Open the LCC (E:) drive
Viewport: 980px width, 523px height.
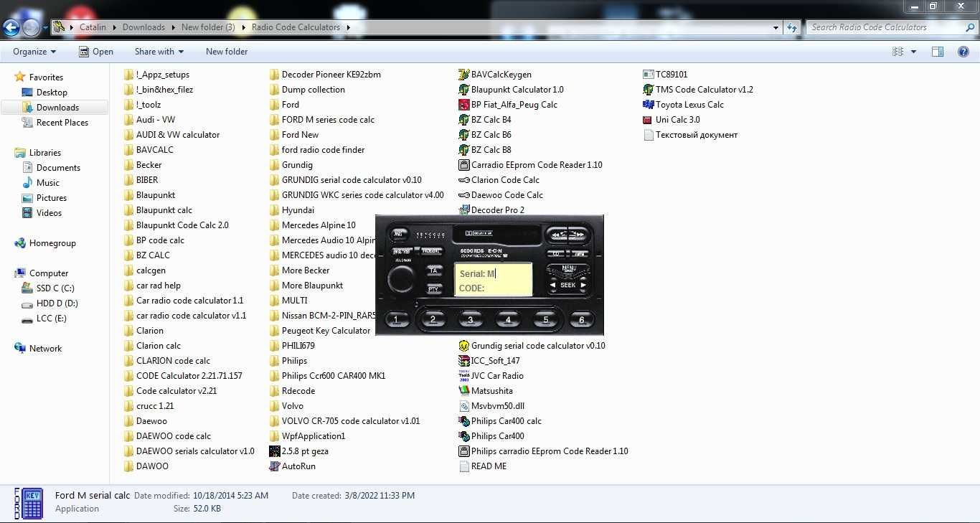click(x=52, y=319)
